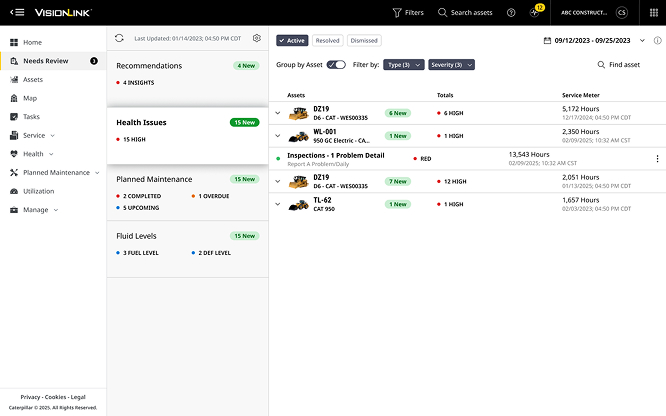Click the Search assets field in header

465,13
